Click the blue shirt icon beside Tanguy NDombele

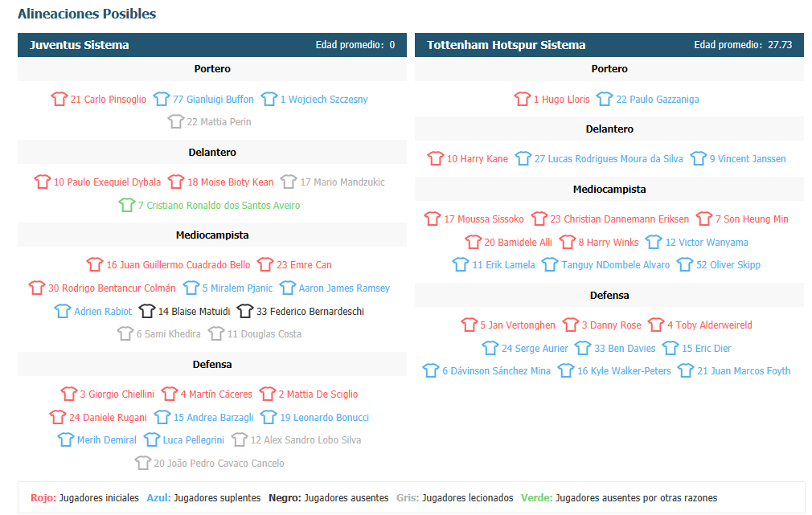pos(550,264)
